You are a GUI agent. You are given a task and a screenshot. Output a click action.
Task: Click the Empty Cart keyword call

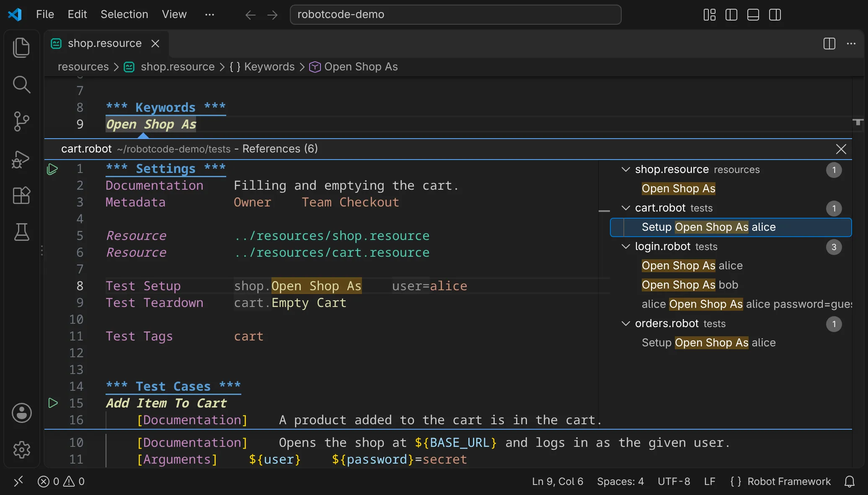(309, 303)
